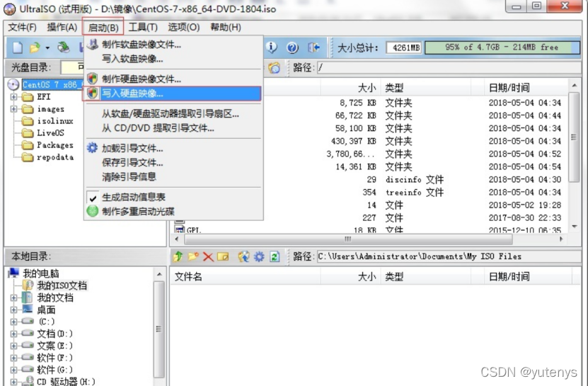This screenshot has width=588, height=386.
Task: Click the 启动(B) menu
Action: click(103, 28)
